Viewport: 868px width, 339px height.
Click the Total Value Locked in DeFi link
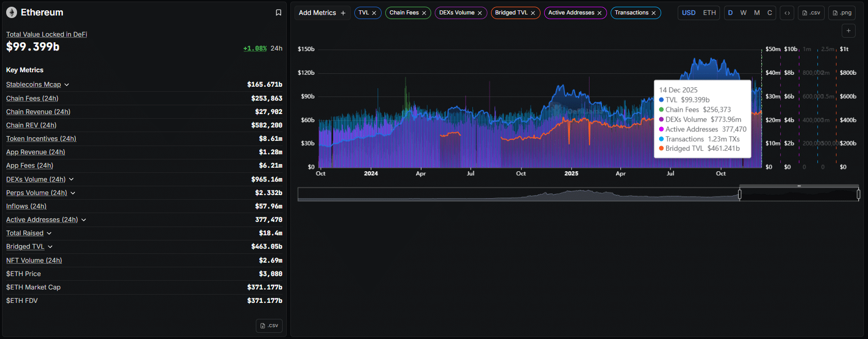[x=46, y=35]
